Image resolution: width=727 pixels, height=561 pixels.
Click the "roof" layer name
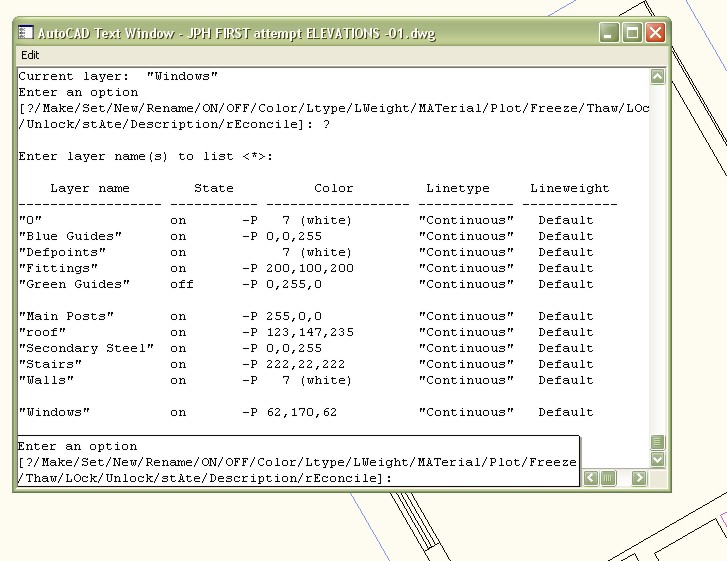[x=42, y=332]
